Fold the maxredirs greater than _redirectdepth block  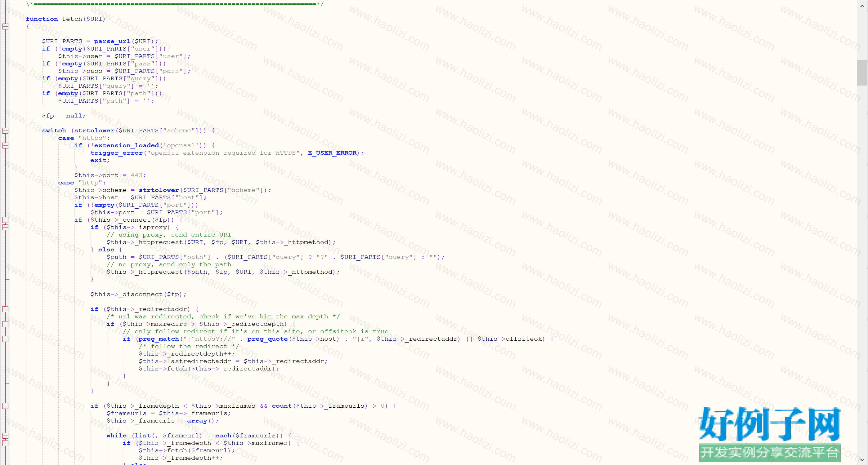pos(5,324)
